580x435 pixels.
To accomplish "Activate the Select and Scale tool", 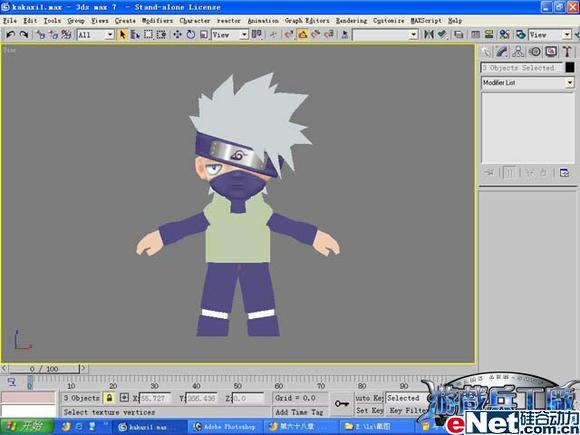I will [204, 35].
